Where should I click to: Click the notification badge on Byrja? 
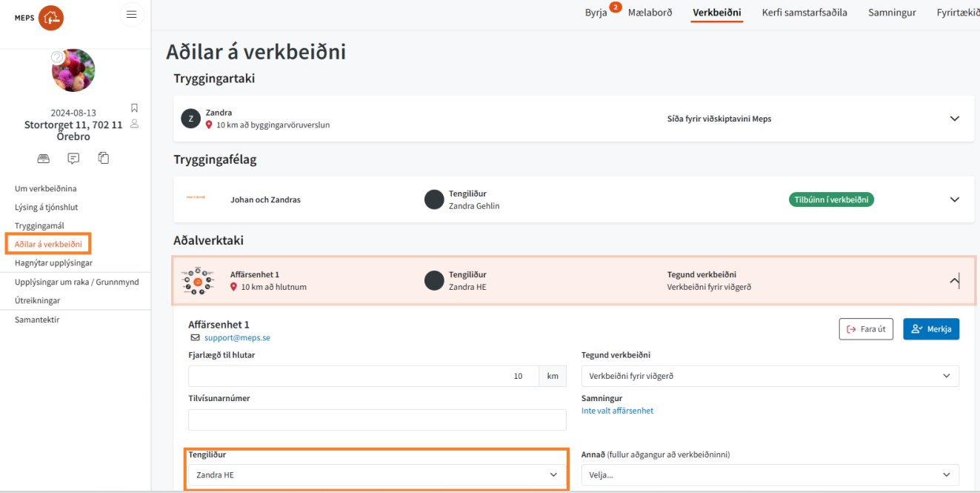click(x=615, y=7)
